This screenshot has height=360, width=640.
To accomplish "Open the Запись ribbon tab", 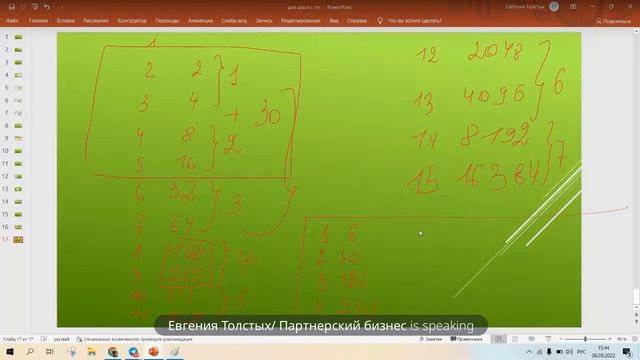I will [x=264, y=20].
